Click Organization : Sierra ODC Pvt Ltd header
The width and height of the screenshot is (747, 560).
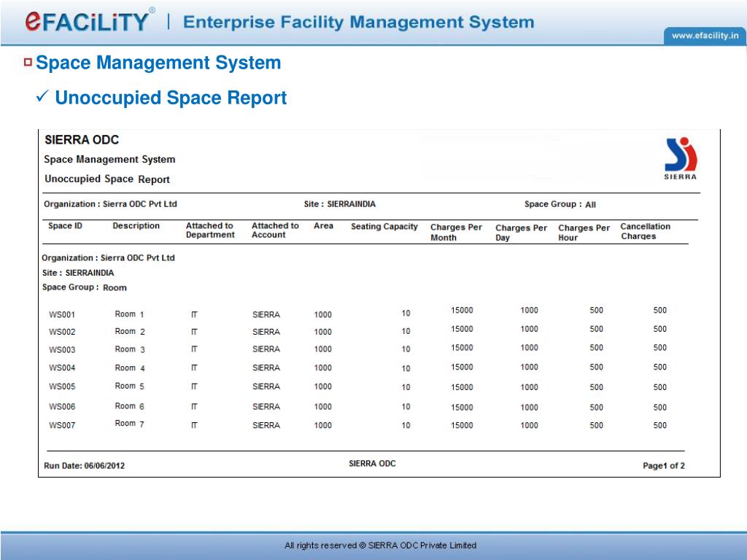click(x=110, y=204)
